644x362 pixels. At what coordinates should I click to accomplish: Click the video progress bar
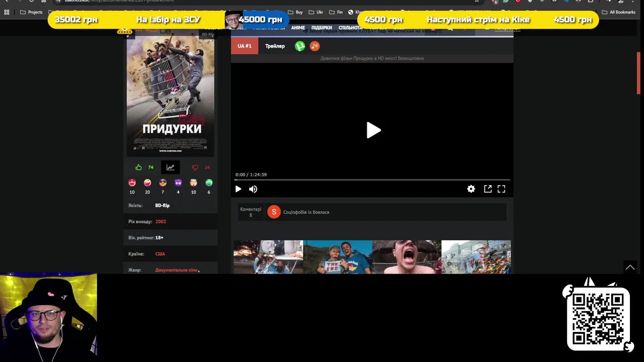372,179
